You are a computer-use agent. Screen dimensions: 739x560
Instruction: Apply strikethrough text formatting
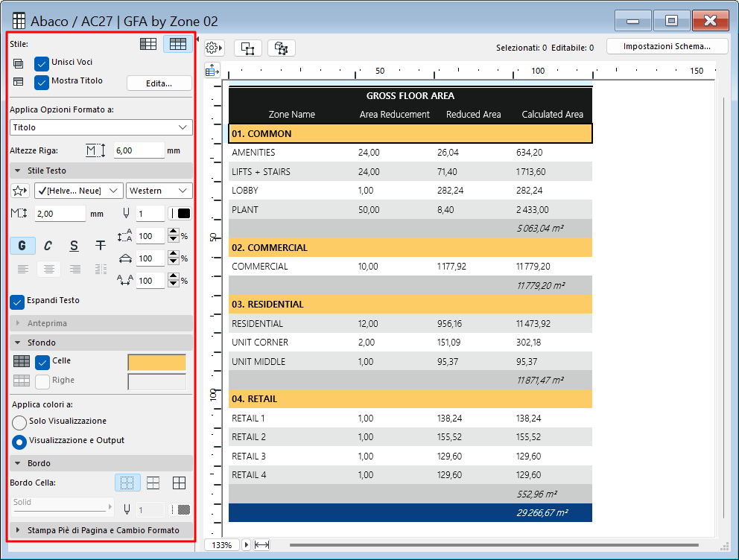pos(100,246)
